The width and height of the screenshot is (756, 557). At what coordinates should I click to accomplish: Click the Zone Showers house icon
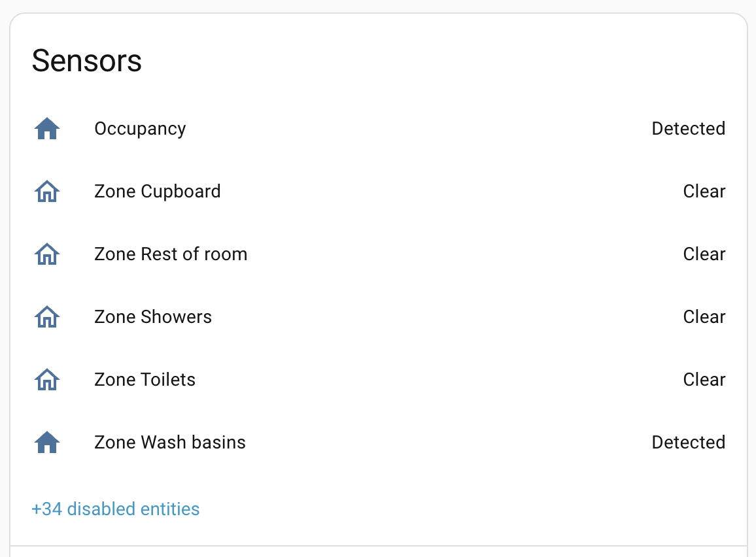46,316
